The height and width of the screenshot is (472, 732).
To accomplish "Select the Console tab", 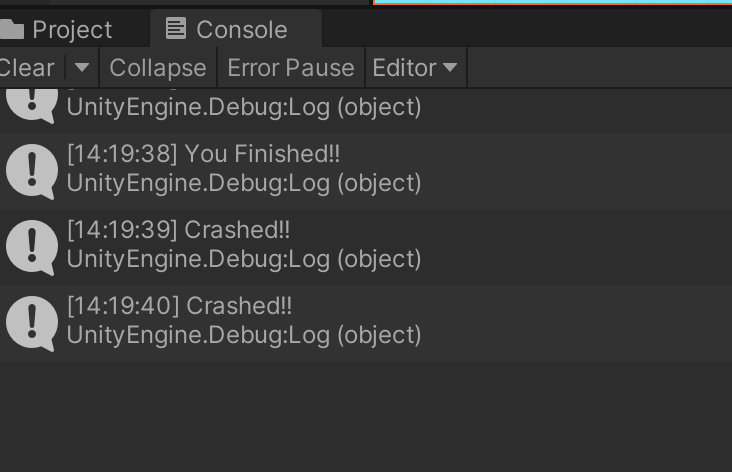I will click(x=236, y=29).
